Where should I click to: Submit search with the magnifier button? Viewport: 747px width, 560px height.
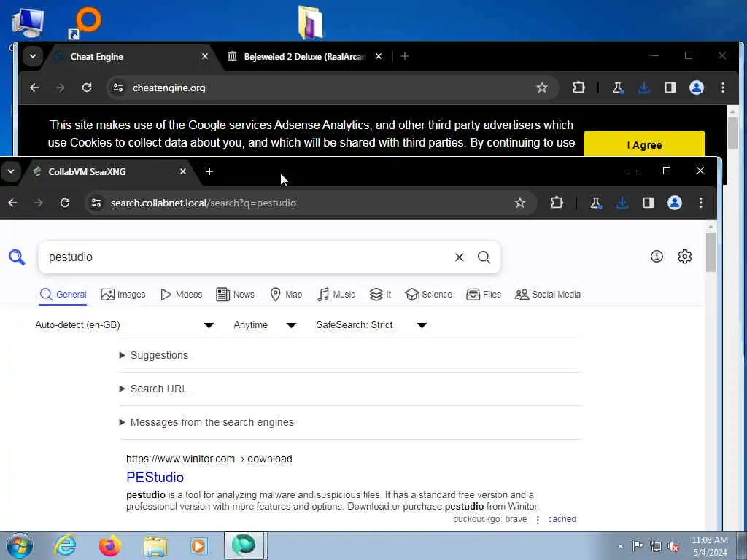tap(484, 257)
